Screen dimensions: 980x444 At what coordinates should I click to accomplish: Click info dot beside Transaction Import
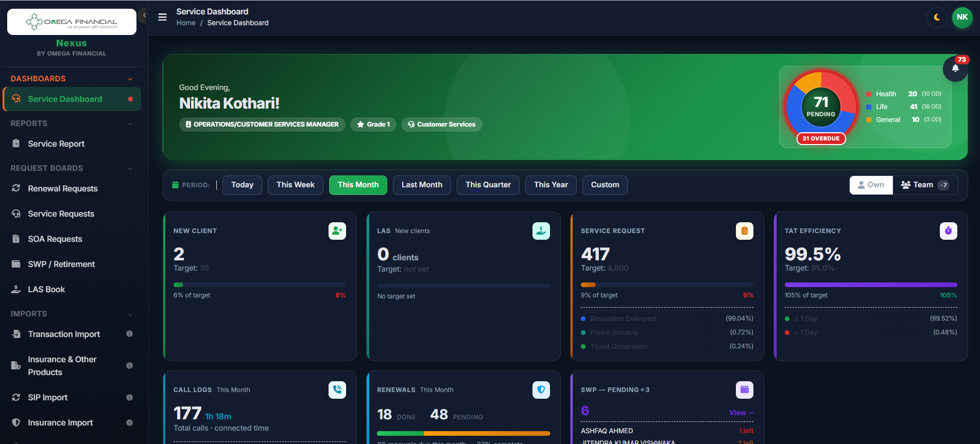click(x=129, y=334)
